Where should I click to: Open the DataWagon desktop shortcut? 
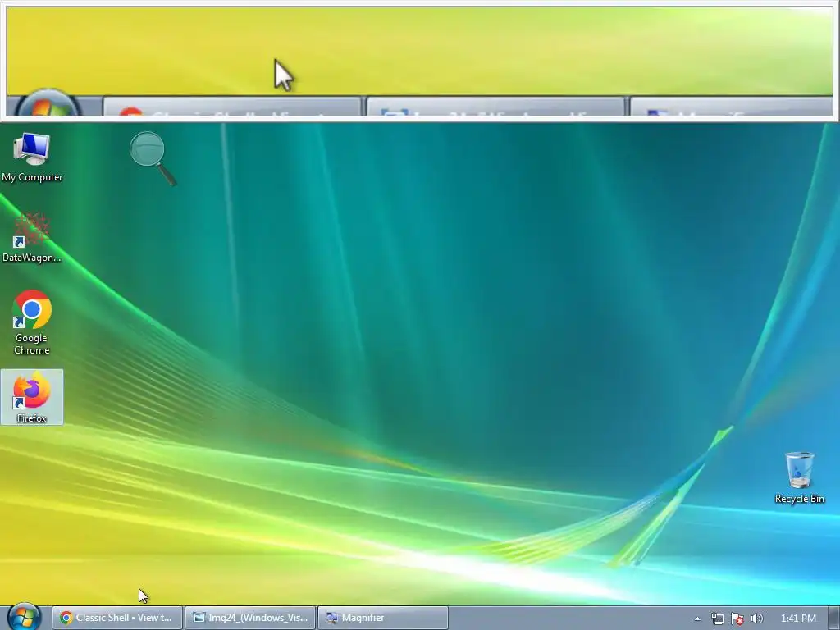pyautogui.click(x=32, y=237)
